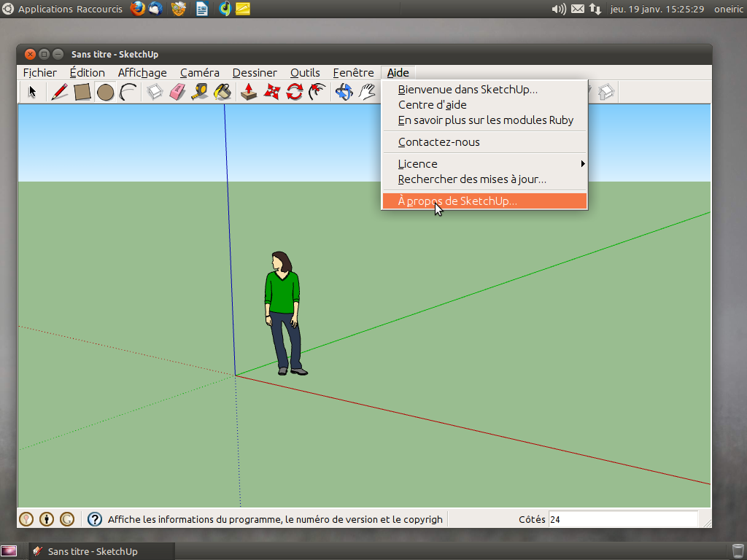Open Firefox from the top panel

[x=137, y=9]
